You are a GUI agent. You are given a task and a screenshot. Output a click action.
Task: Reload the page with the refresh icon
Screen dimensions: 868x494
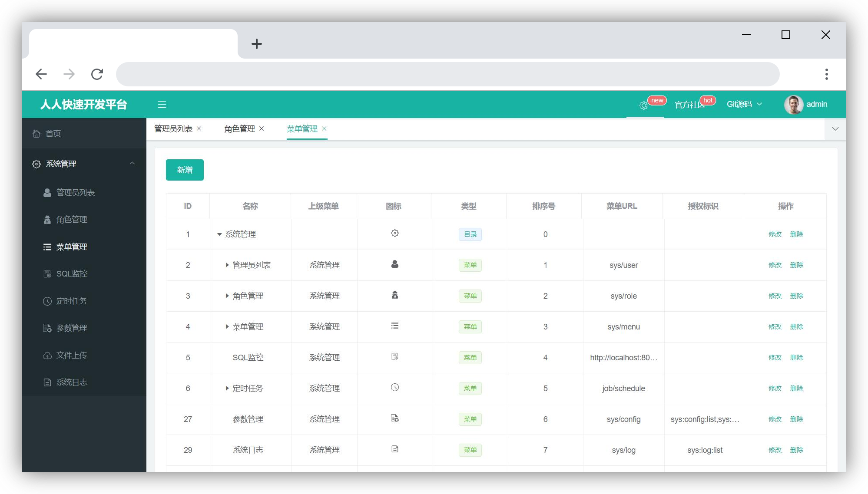pyautogui.click(x=97, y=74)
